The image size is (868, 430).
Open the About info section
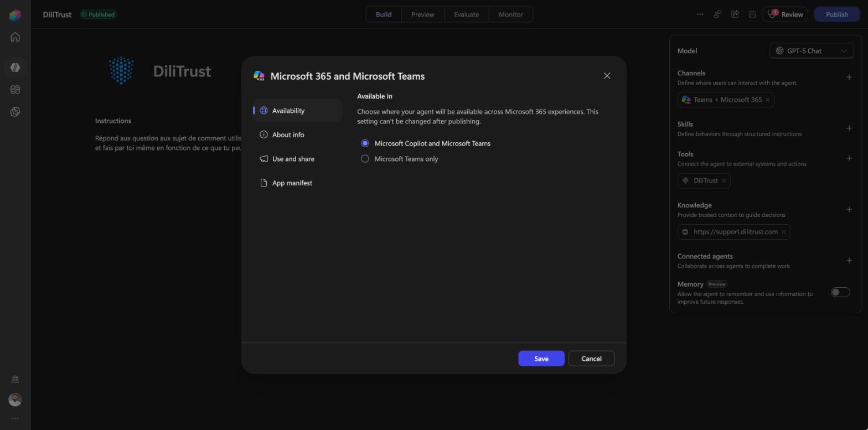click(297, 135)
